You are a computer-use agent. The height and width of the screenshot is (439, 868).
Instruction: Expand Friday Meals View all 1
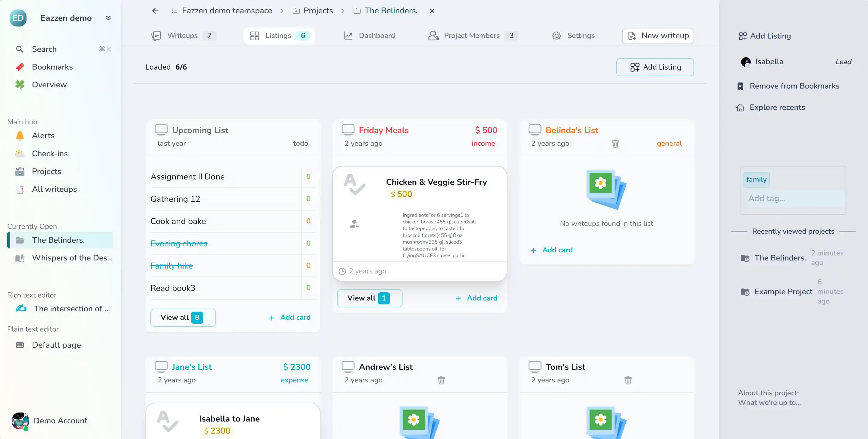click(x=369, y=298)
